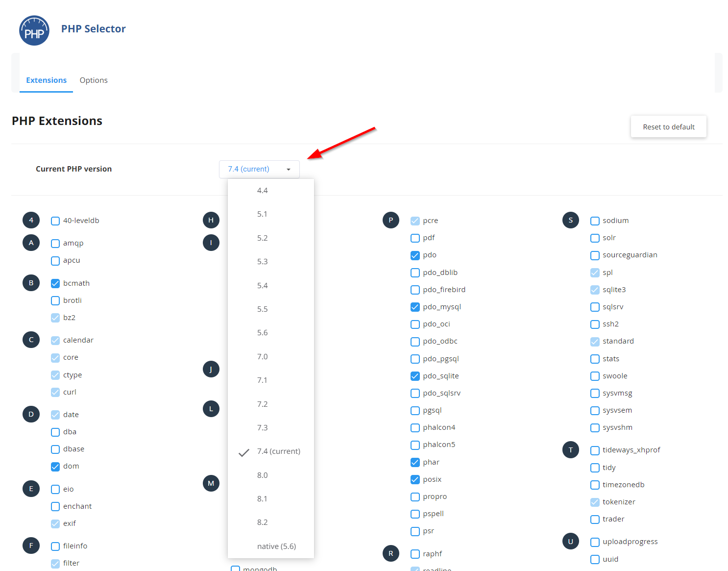Click the letter S section badge
This screenshot has width=728, height=571.
coord(570,220)
